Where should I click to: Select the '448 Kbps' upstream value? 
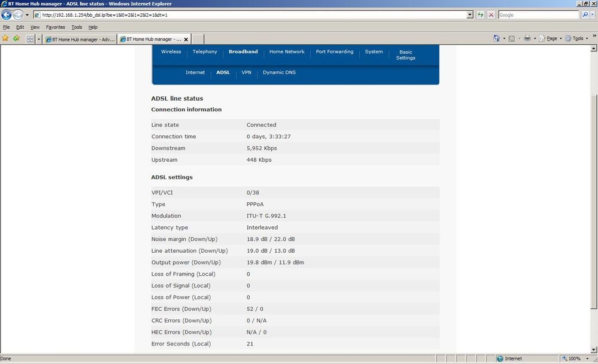coord(259,159)
